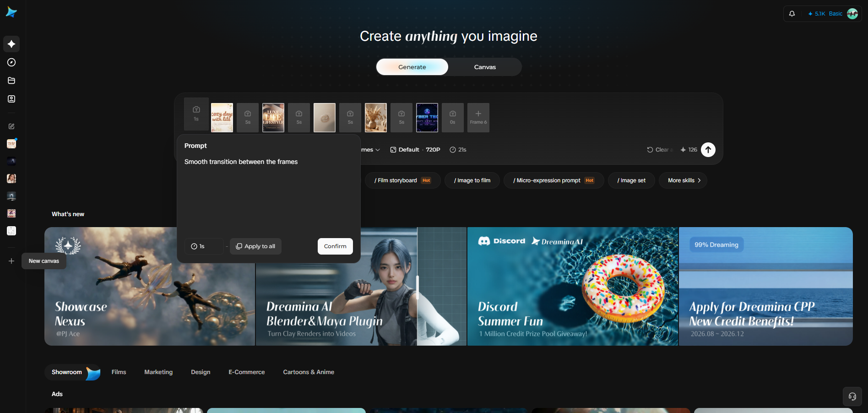The width and height of the screenshot is (868, 413).
Task: Click the 5.1K credits indicator
Action: click(x=816, y=14)
